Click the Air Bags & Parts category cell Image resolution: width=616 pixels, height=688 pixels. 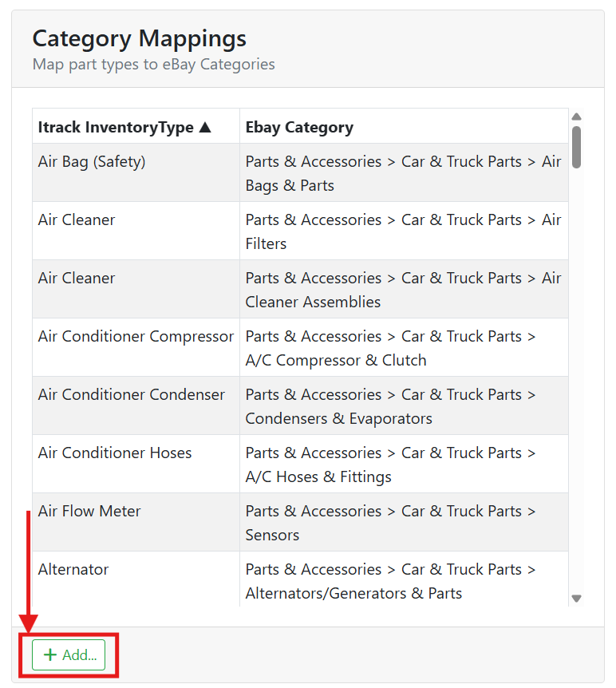tap(404, 173)
